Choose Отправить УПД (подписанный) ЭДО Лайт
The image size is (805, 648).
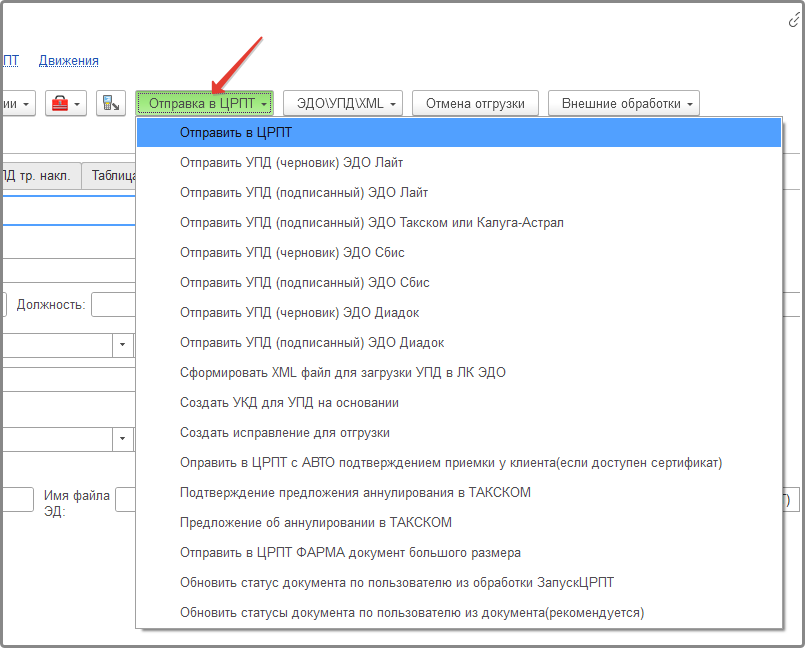coord(459,193)
